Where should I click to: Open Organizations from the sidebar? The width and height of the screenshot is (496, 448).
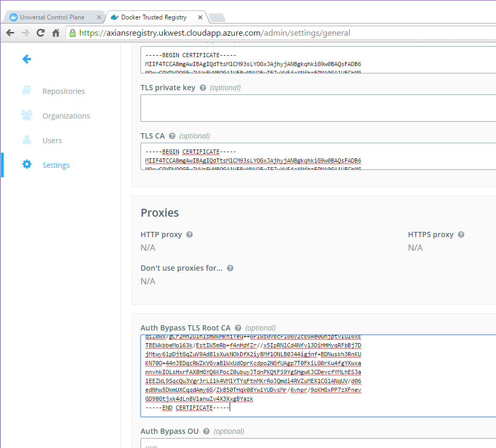[x=66, y=116]
